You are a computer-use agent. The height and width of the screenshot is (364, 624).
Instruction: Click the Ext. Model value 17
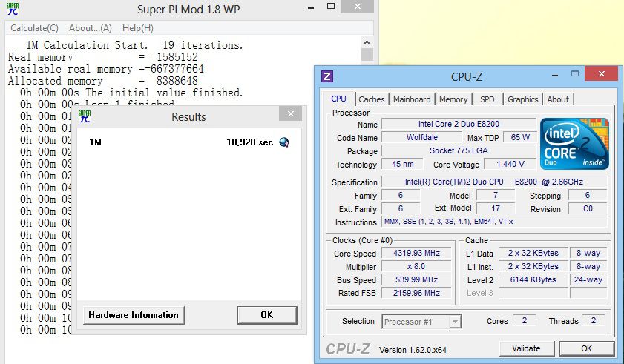click(496, 208)
